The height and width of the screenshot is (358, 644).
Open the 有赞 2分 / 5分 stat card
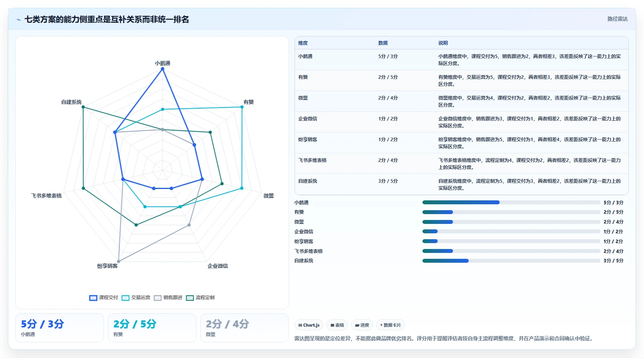pyautogui.click(x=152, y=328)
